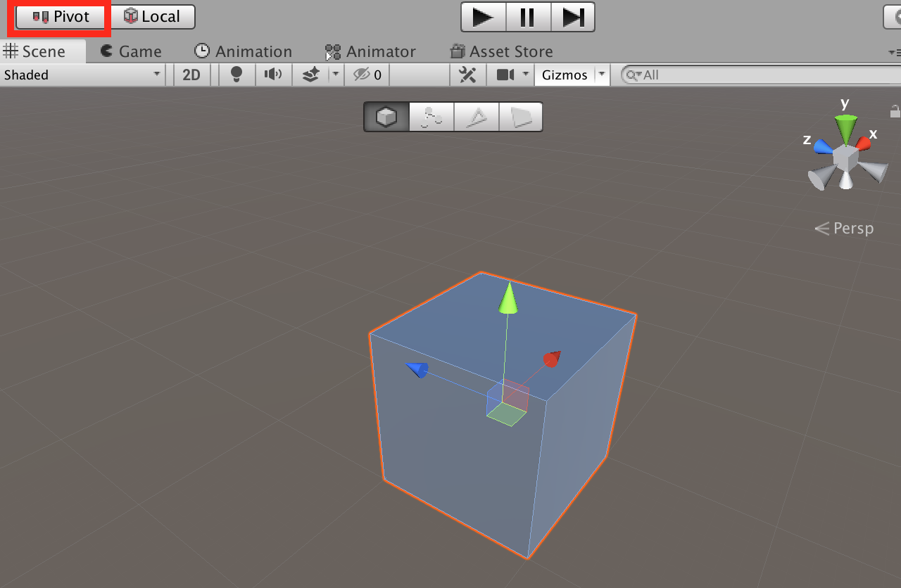The image size is (901, 588).
Task: Toggle scene lighting with the lightbulb icon
Action: click(237, 75)
